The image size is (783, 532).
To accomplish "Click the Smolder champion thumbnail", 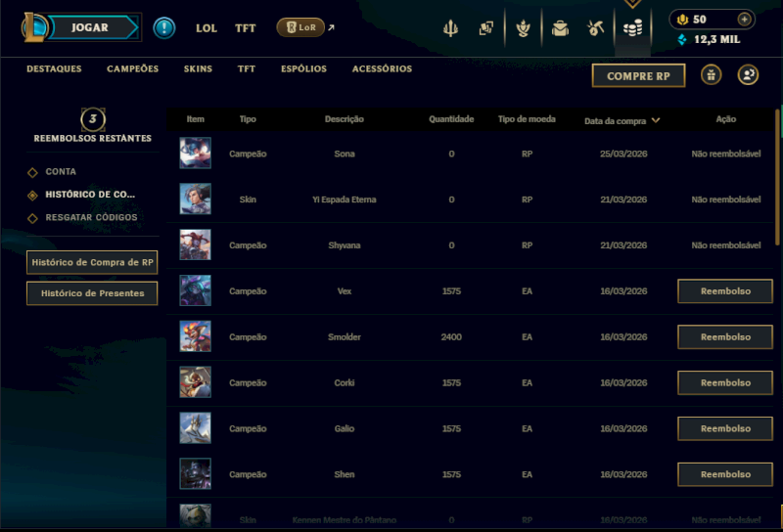I will coord(195,336).
